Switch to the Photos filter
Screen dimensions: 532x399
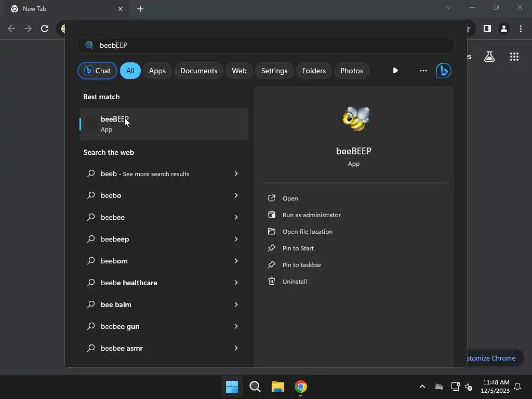pyautogui.click(x=352, y=71)
